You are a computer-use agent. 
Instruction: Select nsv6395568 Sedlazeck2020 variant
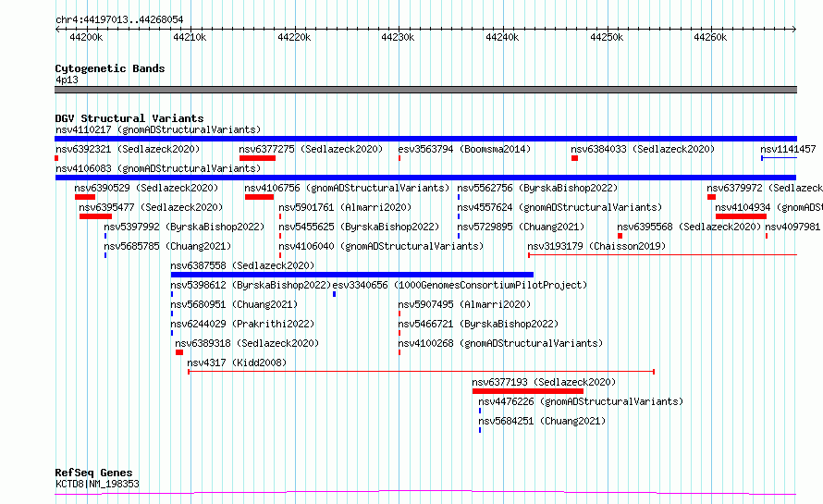(689, 227)
